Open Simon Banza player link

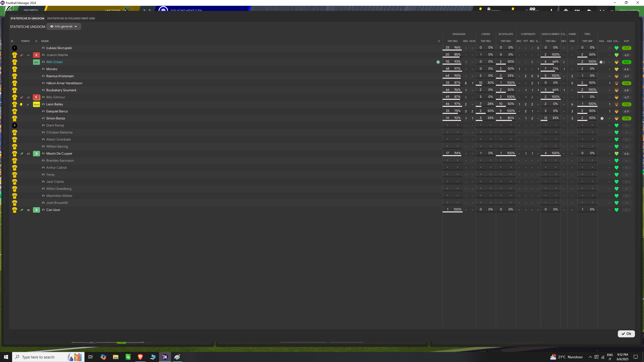(x=55, y=118)
